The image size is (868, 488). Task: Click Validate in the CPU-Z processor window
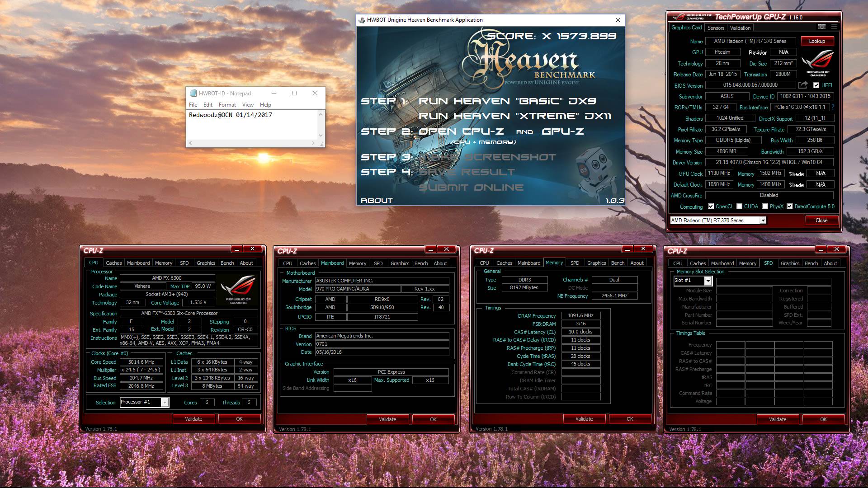tap(193, 419)
